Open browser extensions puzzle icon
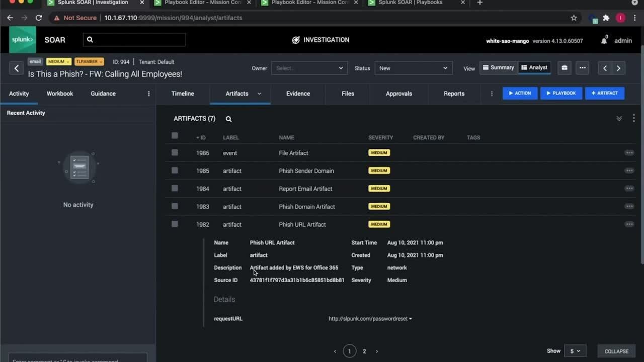The height and width of the screenshot is (362, 644). (606, 18)
